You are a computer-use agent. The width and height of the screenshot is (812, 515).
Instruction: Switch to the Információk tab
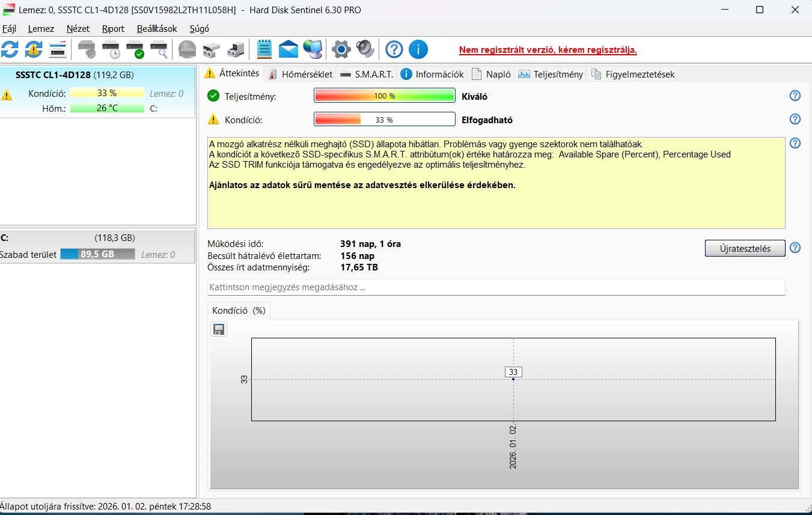(x=432, y=75)
